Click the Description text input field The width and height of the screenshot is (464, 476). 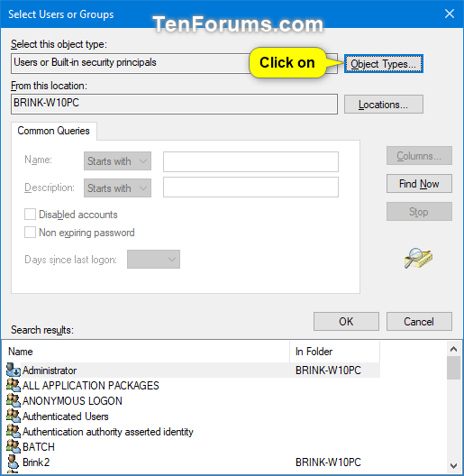click(x=250, y=188)
